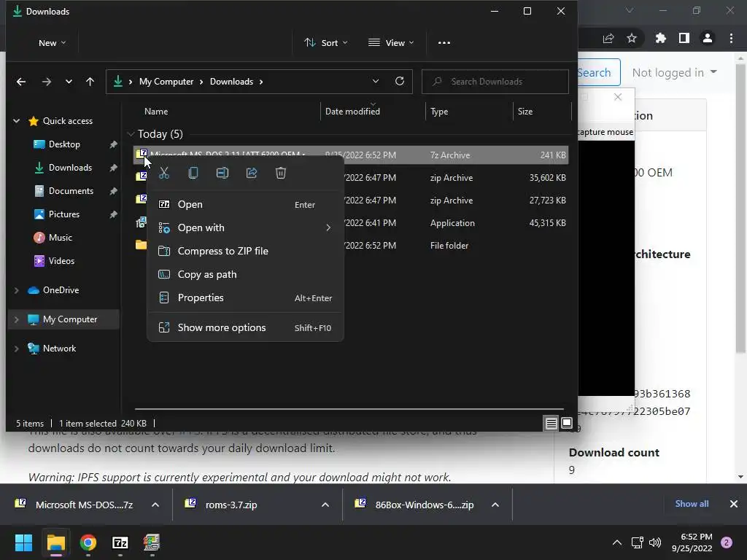Open Chrome from the taskbar
The height and width of the screenshot is (560, 747).
click(x=88, y=542)
